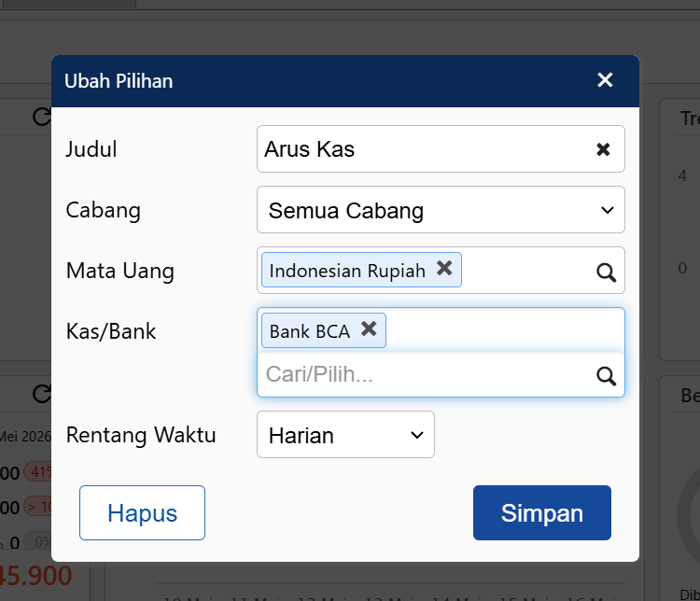
Task: Save changes with the Simpan button
Action: [542, 512]
